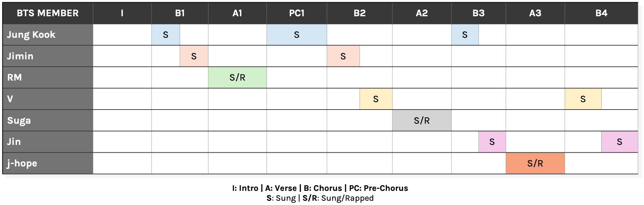This screenshot has height=205, width=644.
Task: Select the PC1 column header
Action: (297, 13)
